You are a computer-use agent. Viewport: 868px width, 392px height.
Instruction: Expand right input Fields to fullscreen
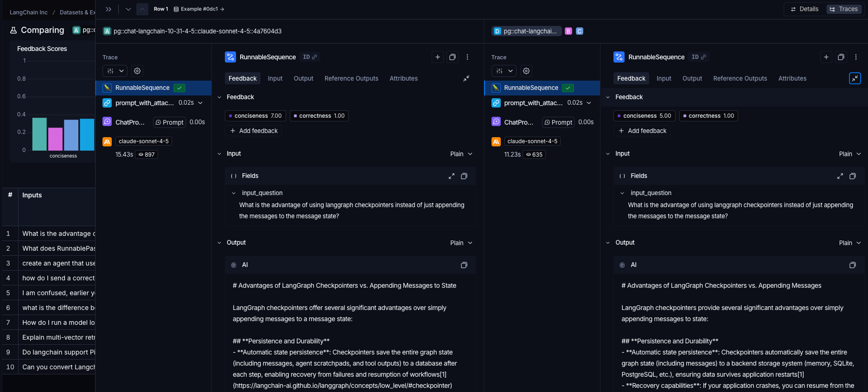pos(840,176)
